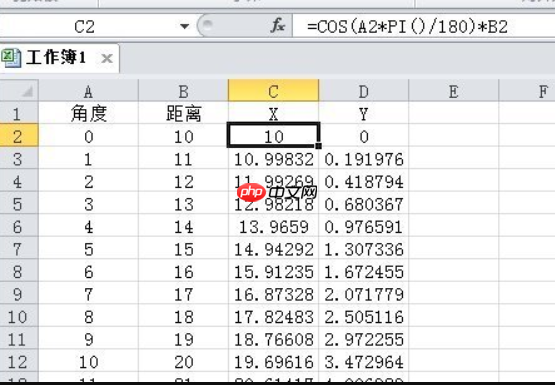
Task: Open the Name Box dropdown arrow
Action: [x=184, y=26]
